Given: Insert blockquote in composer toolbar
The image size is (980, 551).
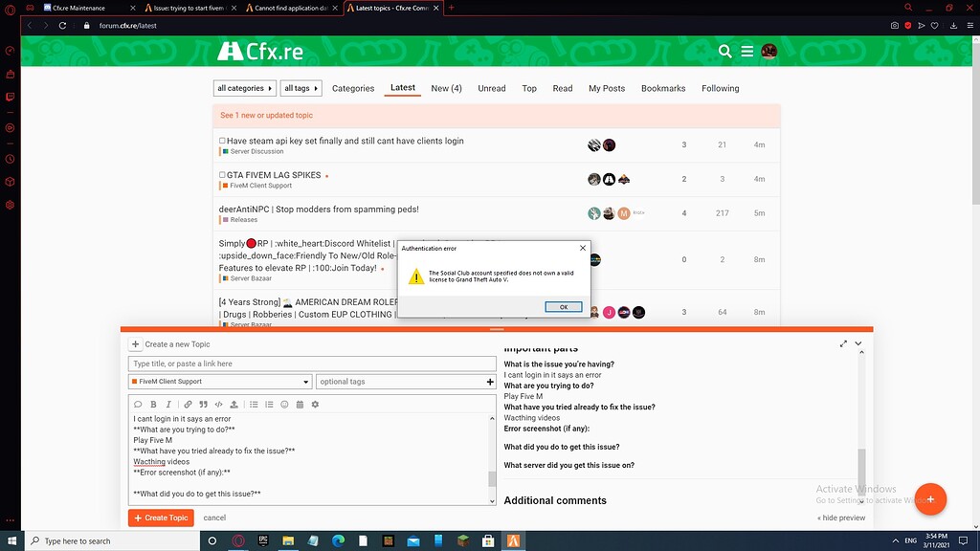Looking at the screenshot, I should click(x=203, y=405).
